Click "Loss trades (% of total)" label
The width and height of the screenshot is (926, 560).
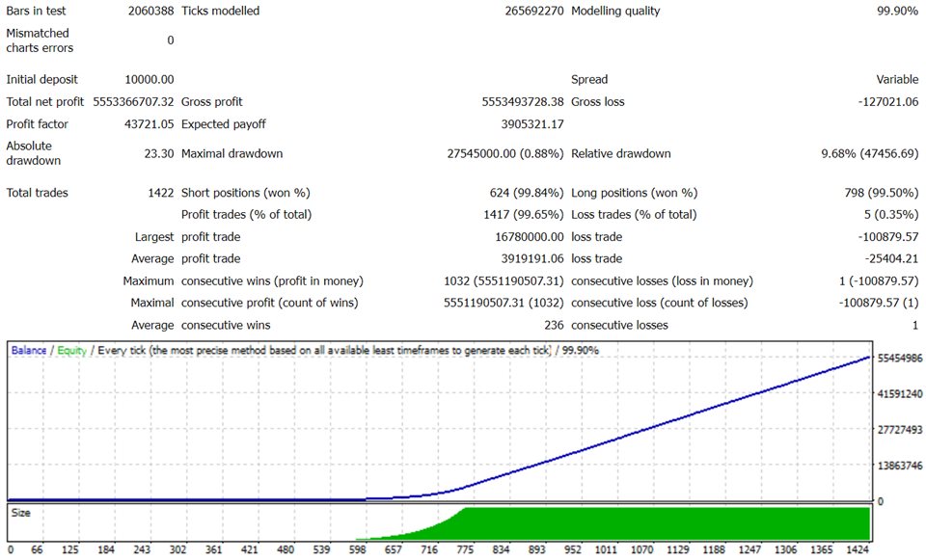(x=634, y=214)
